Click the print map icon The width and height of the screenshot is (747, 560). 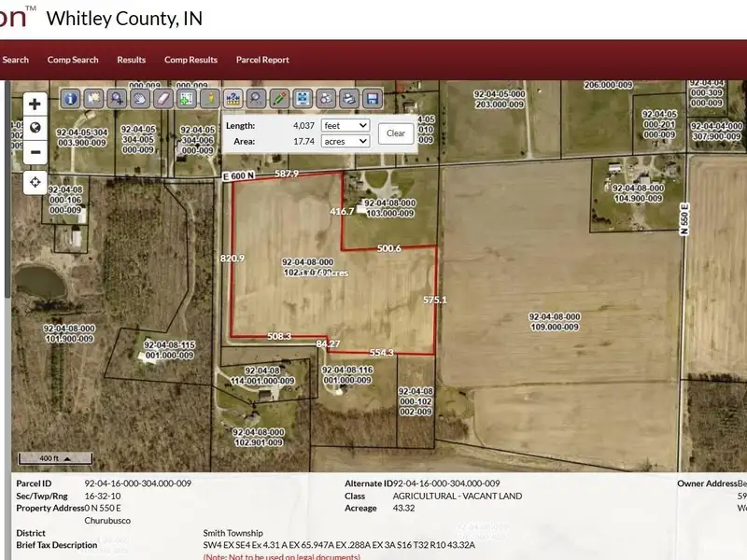point(349,98)
